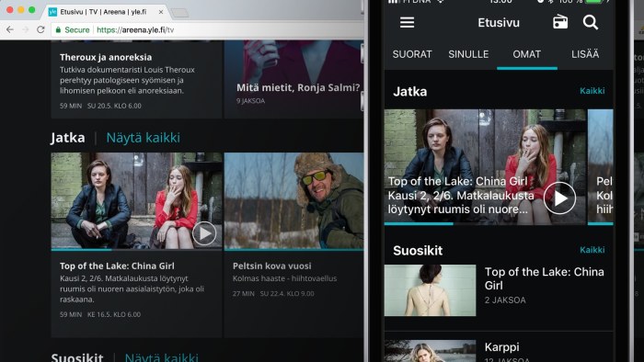Click progress bar under mobile Top of the Lake
This screenshot has height=362, width=644.
coord(485,224)
